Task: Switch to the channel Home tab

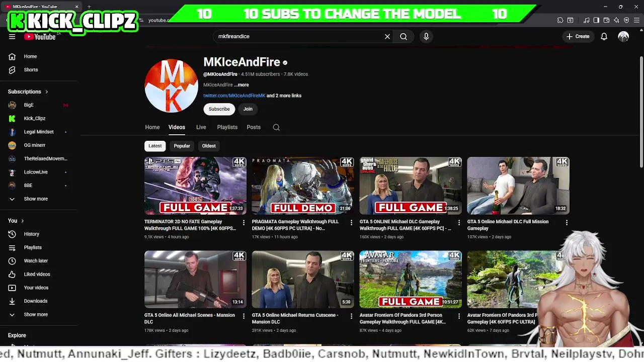Action: click(x=152, y=127)
